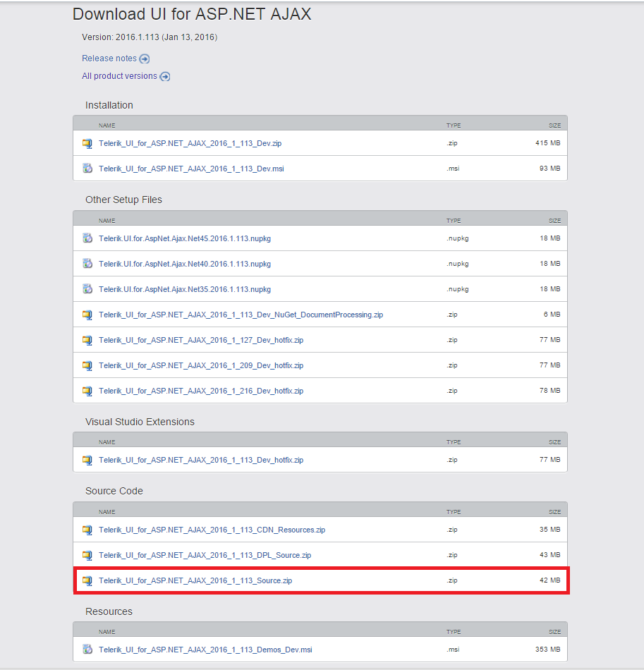Download Telerik.UI.for.AspNet.Ajax.Net40.2016.1.113.nupkg
The image size is (644, 670).
coord(185,264)
